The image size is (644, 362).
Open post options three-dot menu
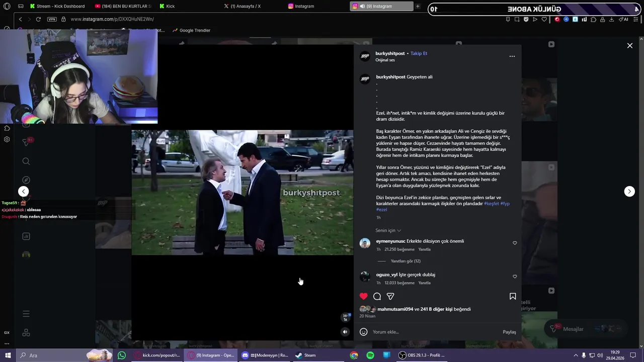[x=512, y=56]
